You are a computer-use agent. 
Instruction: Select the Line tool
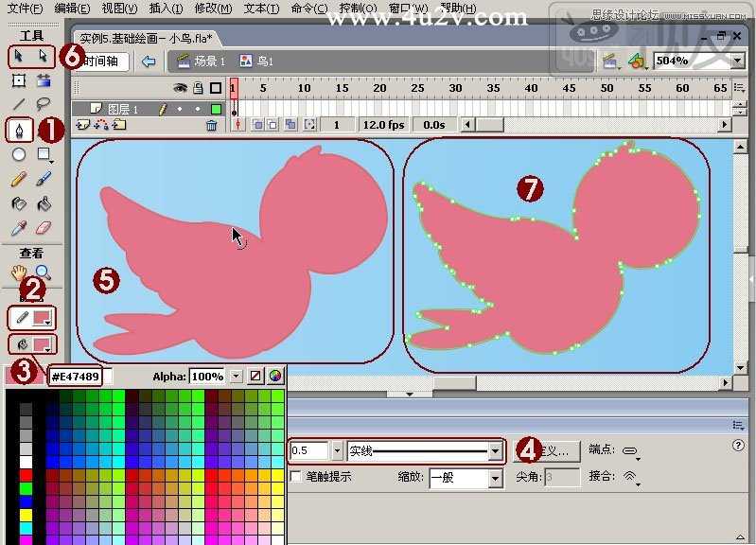[x=18, y=104]
